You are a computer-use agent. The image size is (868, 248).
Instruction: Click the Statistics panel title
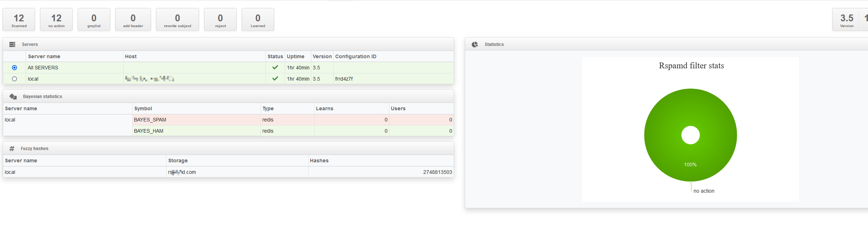pyautogui.click(x=494, y=44)
